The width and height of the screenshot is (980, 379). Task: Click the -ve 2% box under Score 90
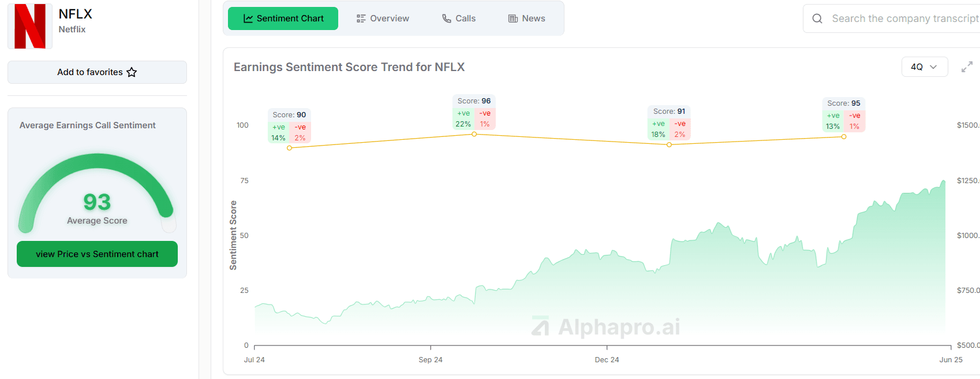300,132
